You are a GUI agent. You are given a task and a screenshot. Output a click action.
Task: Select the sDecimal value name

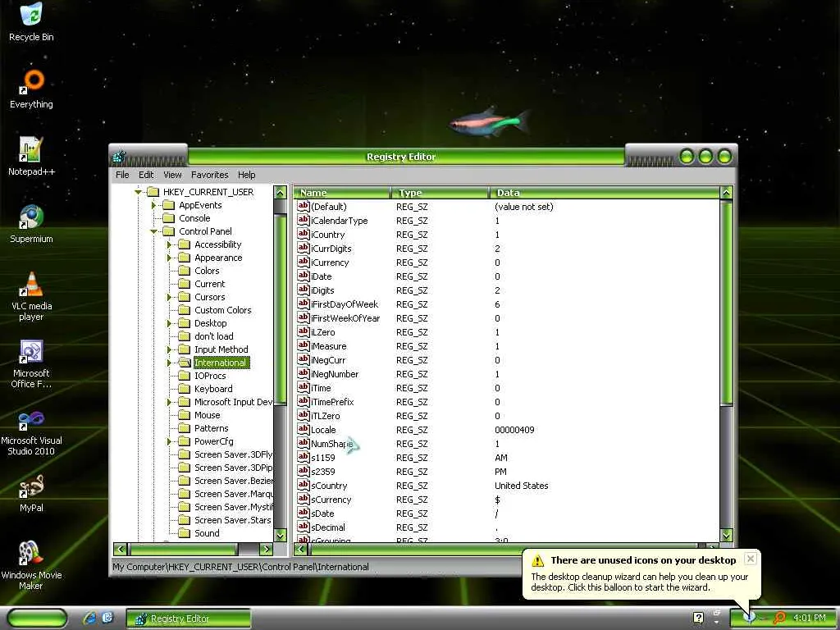pos(328,527)
